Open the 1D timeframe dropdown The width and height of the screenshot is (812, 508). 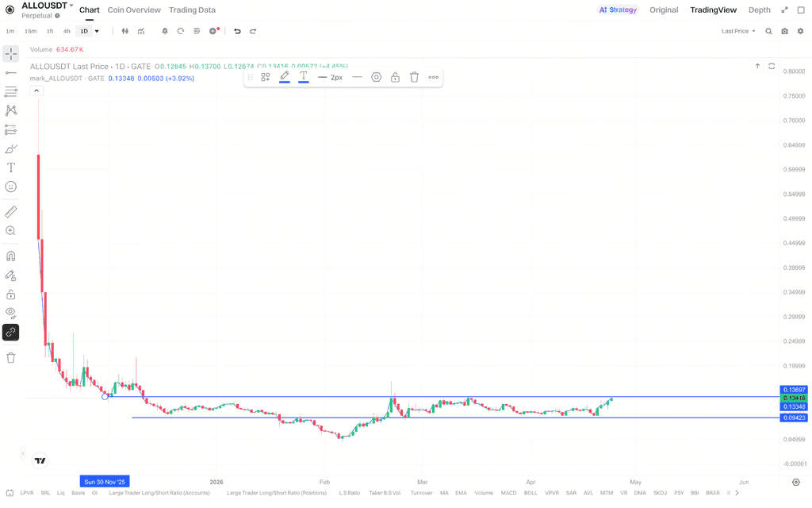point(88,31)
